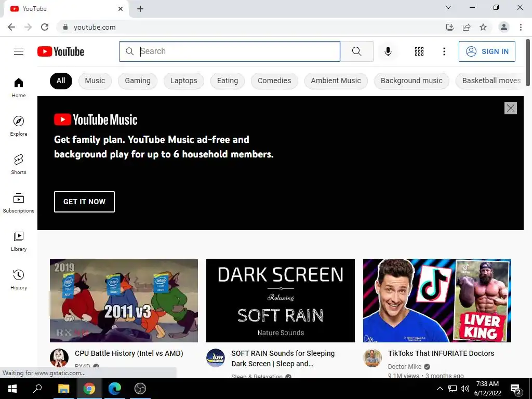The width and height of the screenshot is (532, 399).
Task: Open Shorts in the sidebar
Action: coord(19,164)
